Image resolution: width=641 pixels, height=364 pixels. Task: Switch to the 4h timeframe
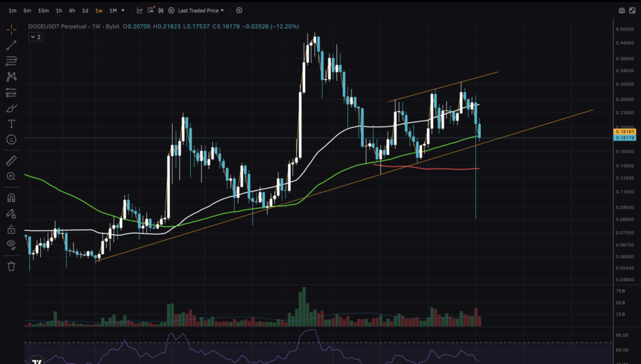pyautogui.click(x=72, y=11)
